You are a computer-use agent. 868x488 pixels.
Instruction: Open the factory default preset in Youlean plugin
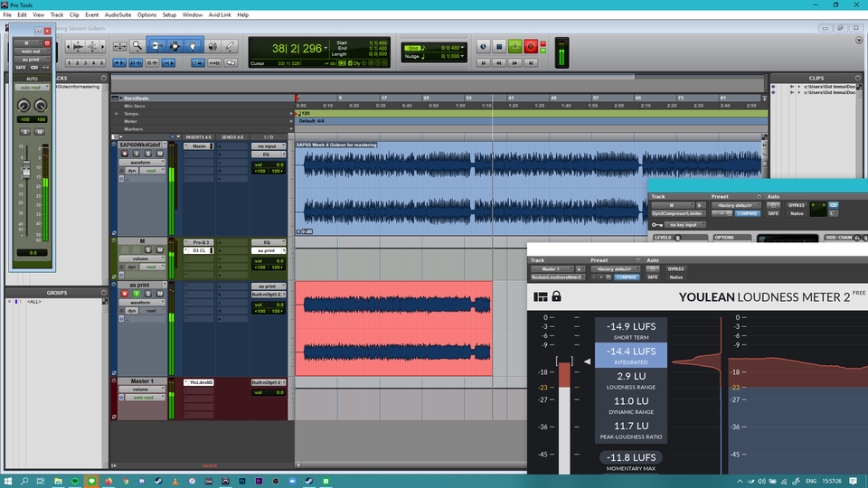(x=615, y=269)
